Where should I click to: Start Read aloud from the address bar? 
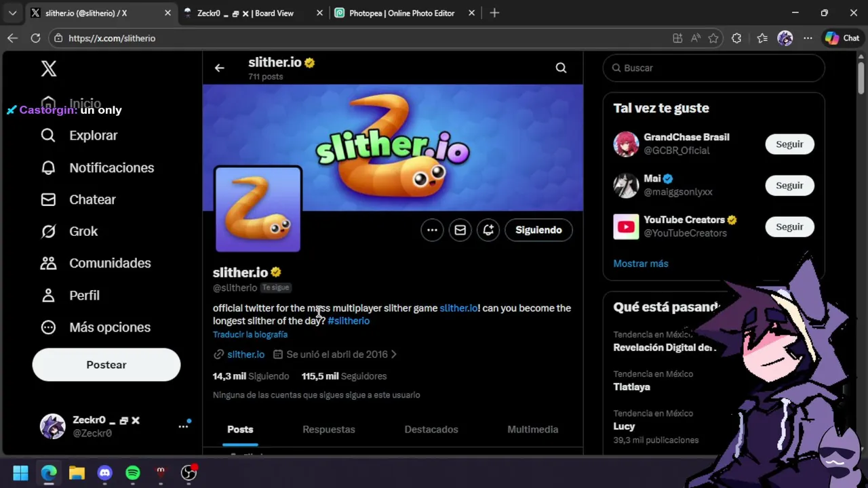[x=695, y=38]
